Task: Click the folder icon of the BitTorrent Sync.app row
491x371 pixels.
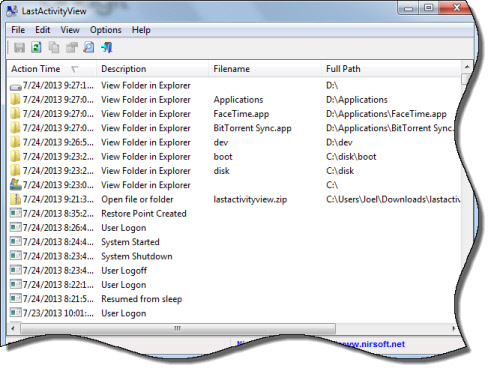Action: pos(15,128)
